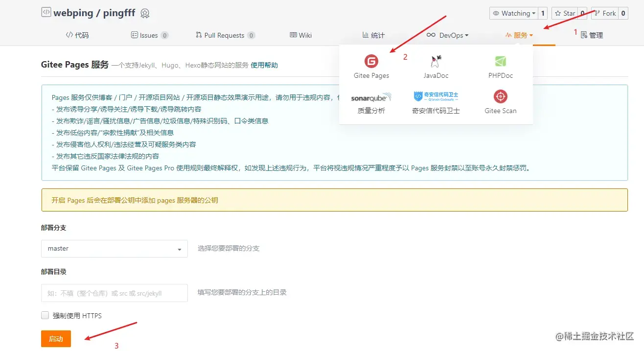Click the Watching count 1
This screenshot has width=644, height=351.
(x=543, y=13)
